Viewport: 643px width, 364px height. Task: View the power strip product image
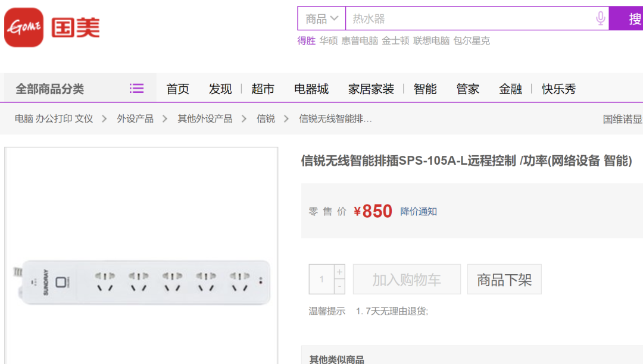pos(141,282)
